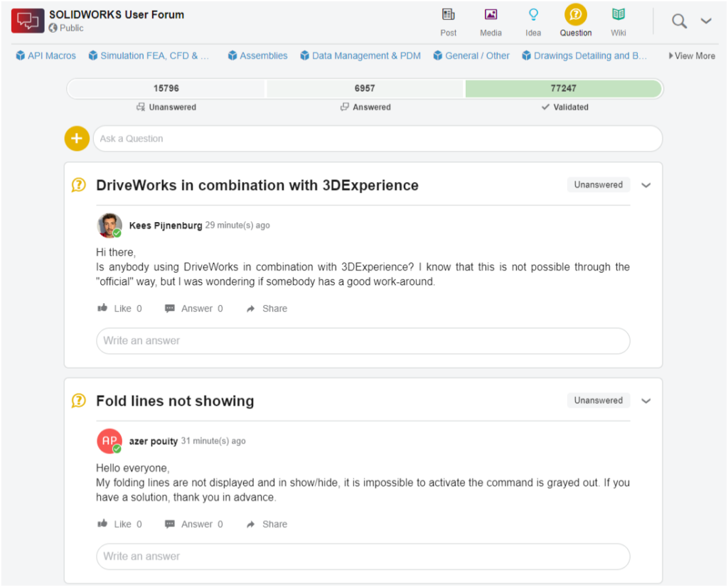Image resolution: width=728 pixels, height=587 pixels.
Task: Select the Validated filter bar segment
Action: point(564,88)
